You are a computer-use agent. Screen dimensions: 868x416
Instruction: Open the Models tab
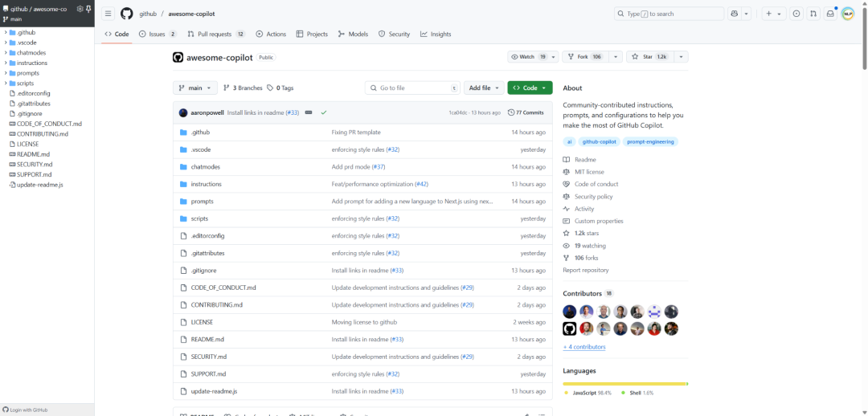[x=353, y=35]
